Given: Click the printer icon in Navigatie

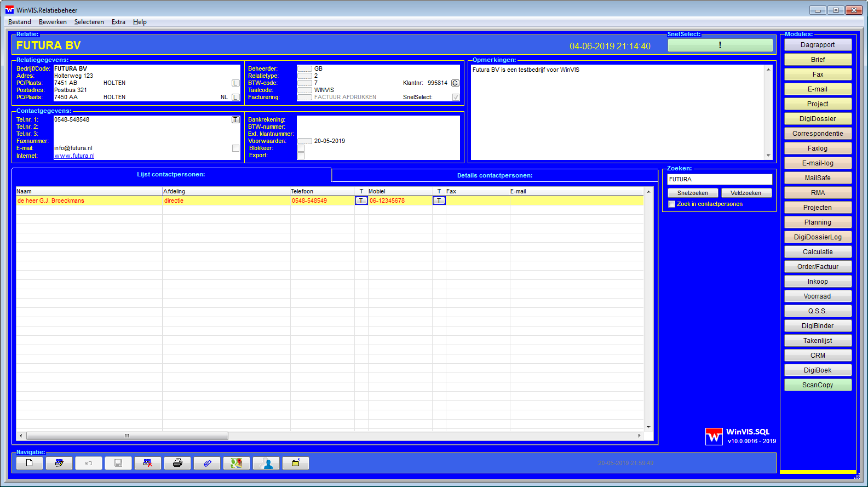Looking at the screenshot, I should click(177, 463).
